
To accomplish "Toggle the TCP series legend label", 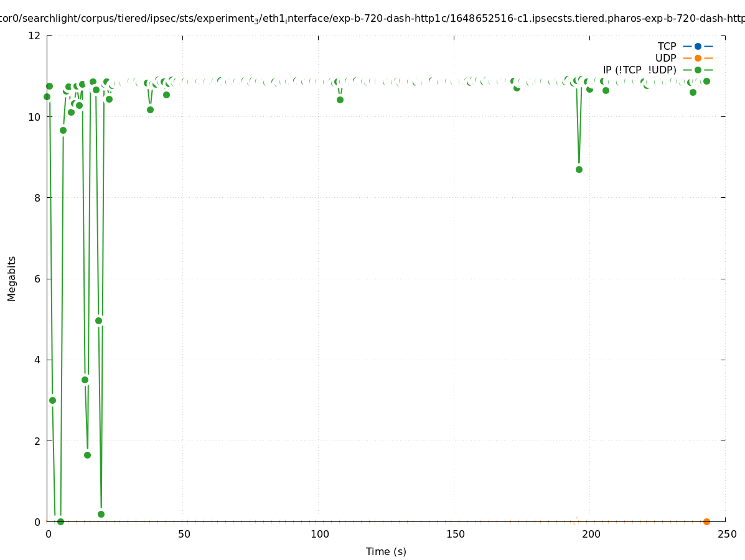I will (667, 46).
